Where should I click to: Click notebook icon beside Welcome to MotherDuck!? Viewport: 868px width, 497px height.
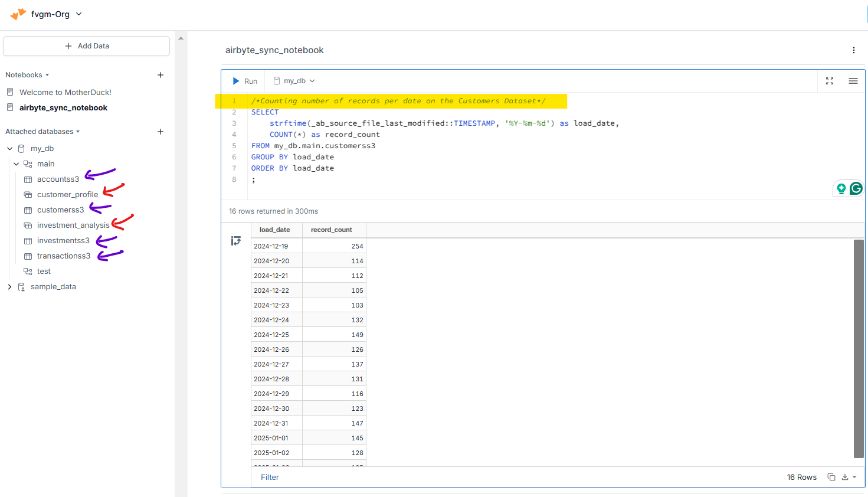click(10, 92)
